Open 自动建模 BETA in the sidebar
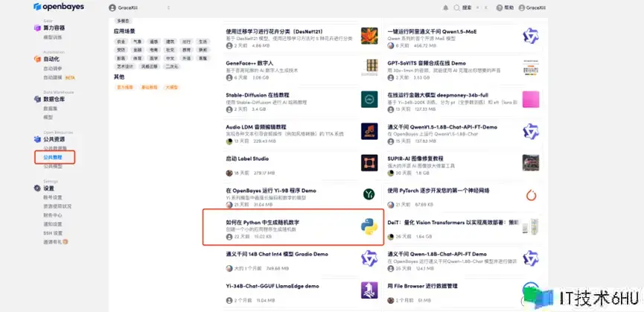 point(60,77)
